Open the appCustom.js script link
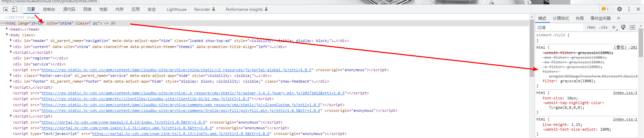This screenshot has width=644, height=138. pyautogui.click(x=181, y=105)
